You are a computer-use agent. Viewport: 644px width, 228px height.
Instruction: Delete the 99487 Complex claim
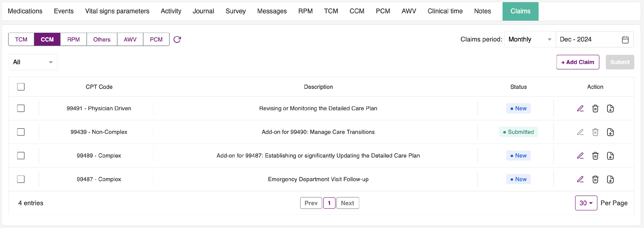coord(595,179)
